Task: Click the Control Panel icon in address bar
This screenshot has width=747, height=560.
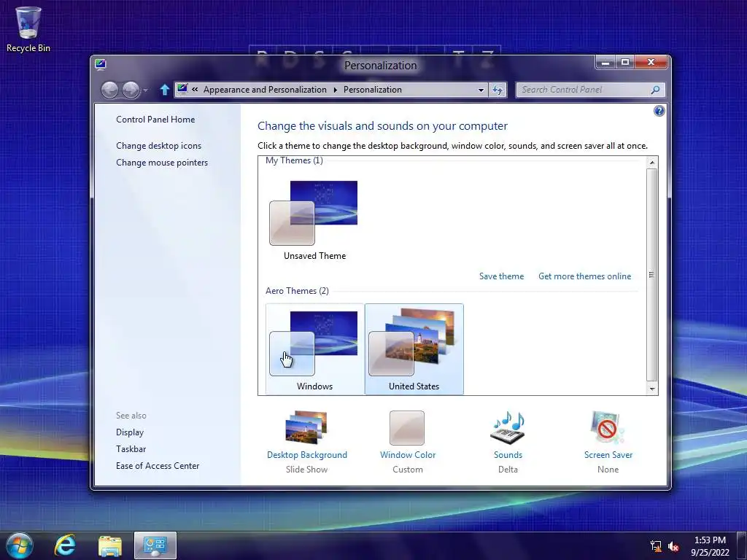Action: pos(182,89)
